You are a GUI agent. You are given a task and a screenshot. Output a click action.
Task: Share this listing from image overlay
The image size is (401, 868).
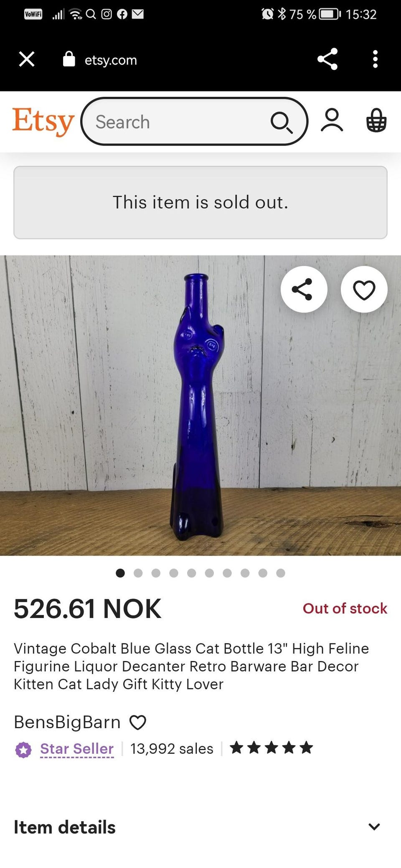[304, 289]
